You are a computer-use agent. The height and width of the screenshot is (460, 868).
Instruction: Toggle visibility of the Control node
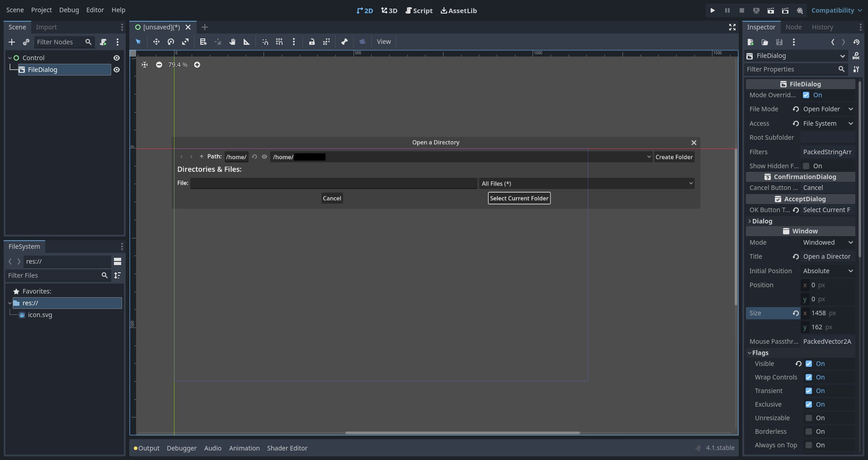[x=117, y=57]
